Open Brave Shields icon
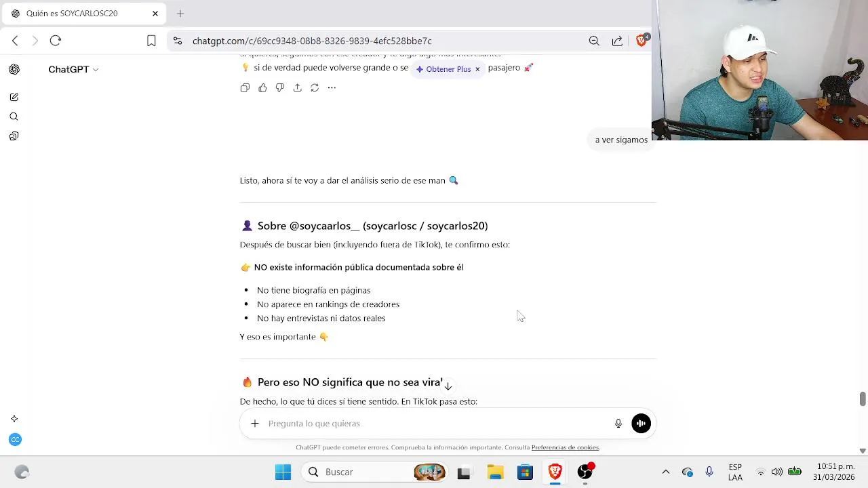 tap(642, 40)
